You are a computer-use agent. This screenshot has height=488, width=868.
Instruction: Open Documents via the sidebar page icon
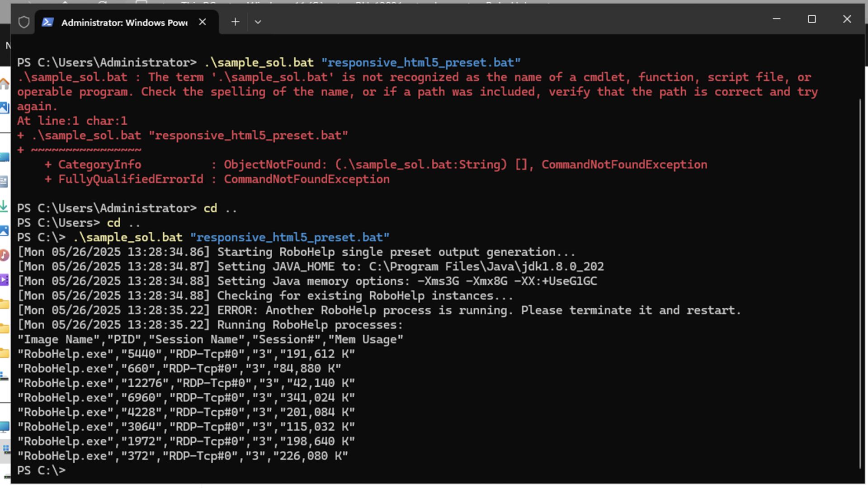5,182
